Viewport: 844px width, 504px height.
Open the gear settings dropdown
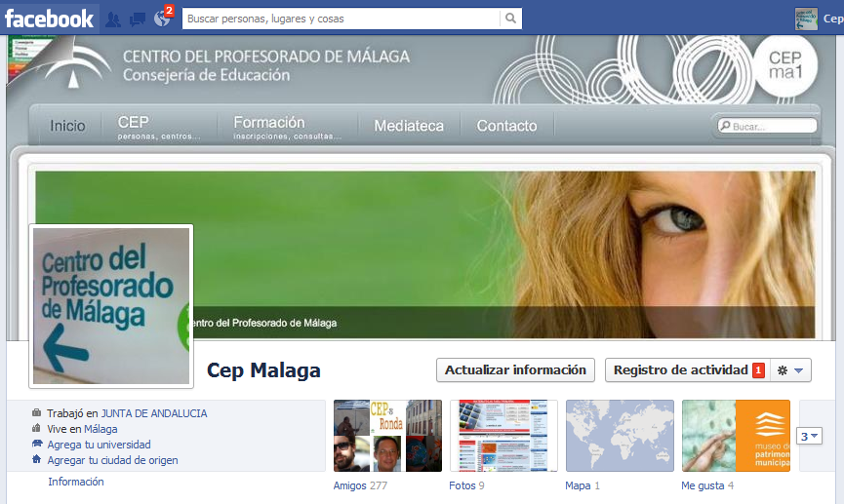[790, 370]
